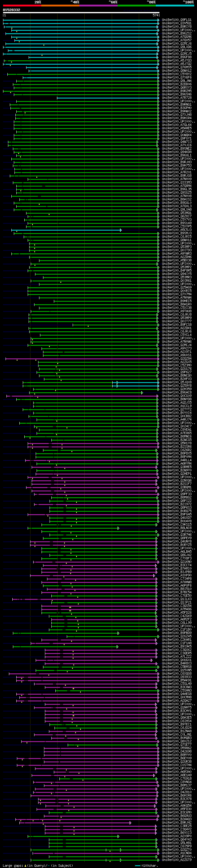Select hit label UniRef100_Q7SET7

177,744
